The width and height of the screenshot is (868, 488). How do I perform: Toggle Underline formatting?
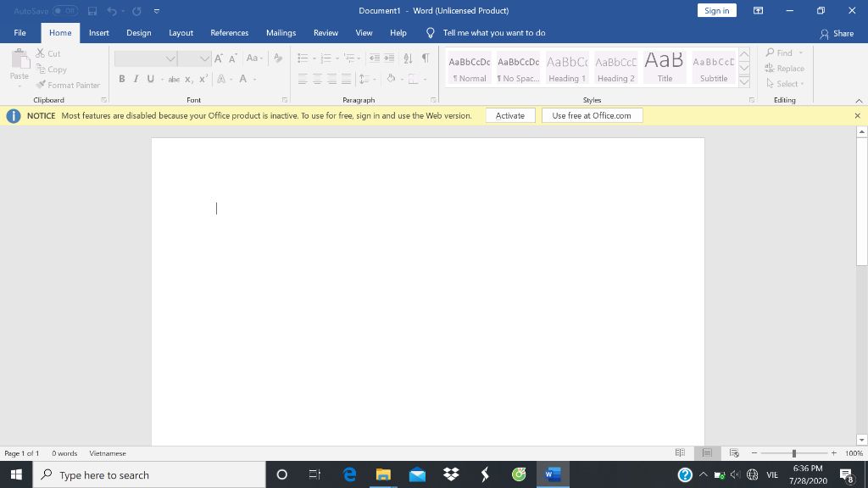[150, 79]
